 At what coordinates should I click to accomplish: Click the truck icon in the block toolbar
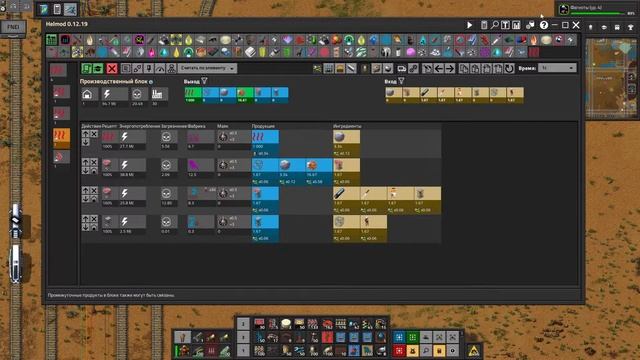tap(402, 68)
